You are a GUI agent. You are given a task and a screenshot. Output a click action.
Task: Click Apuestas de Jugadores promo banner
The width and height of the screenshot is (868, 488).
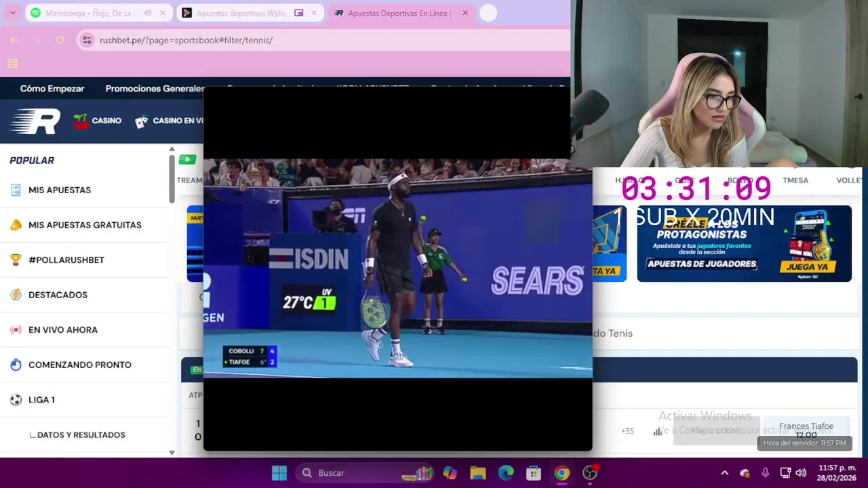click(x=744, y=243)
